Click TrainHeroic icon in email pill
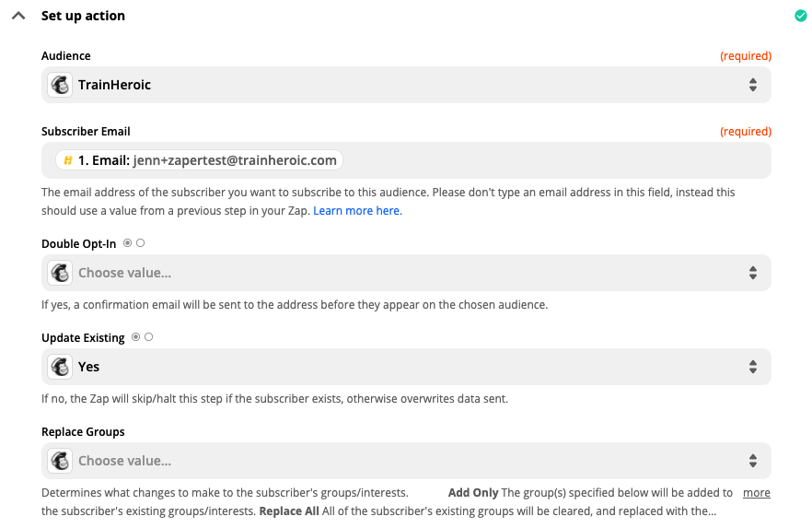This screenshot has height=528, width=812. click(68, 160)
